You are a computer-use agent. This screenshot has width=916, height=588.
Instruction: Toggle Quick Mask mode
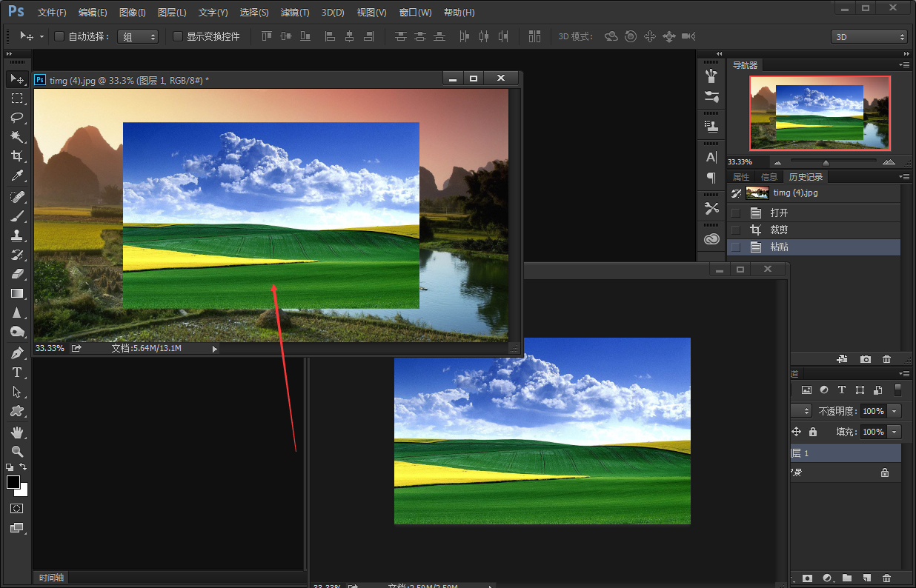click(x=16, y=509)
